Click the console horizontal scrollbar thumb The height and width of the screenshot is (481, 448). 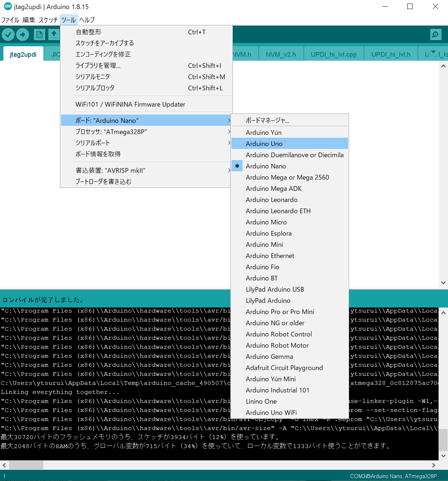26,465
